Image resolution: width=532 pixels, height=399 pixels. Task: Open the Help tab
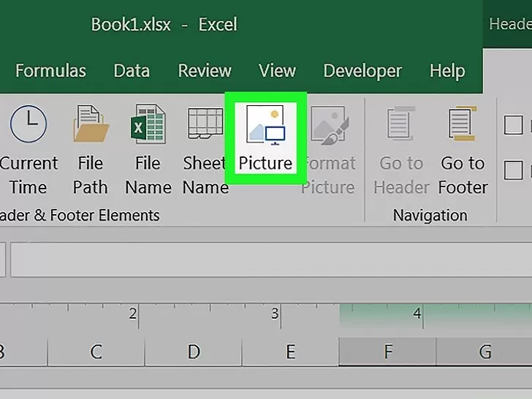[x=447, y=71]
